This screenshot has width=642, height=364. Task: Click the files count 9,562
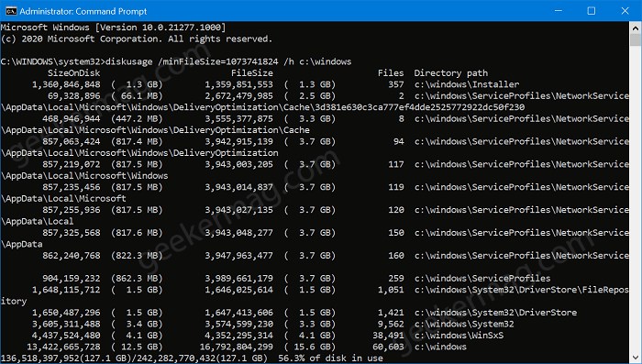point(391,325)
